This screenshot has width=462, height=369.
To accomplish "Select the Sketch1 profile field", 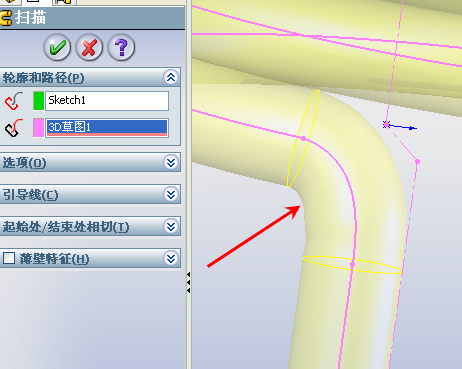I will (x=107, y=101).
